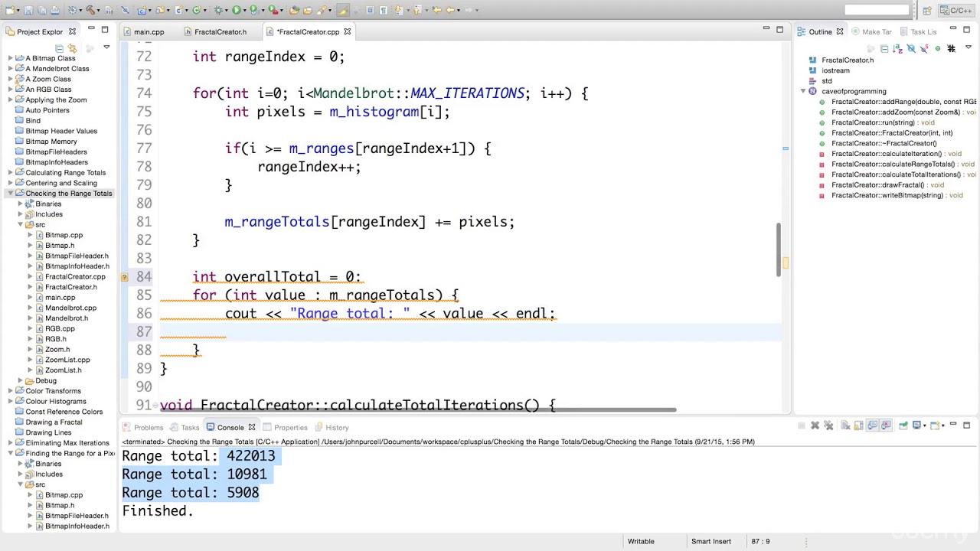Click the C/C++ perspective button
Image resolution: width=980 pixels, height=551 pixels.
point(956,10)
